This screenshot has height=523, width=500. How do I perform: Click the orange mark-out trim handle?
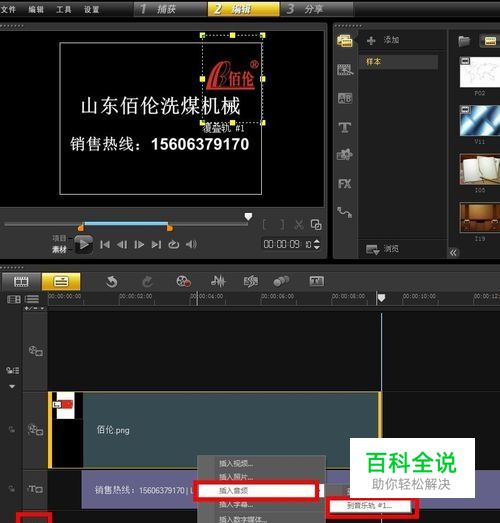pyautogui.click(x=170, y=228)
